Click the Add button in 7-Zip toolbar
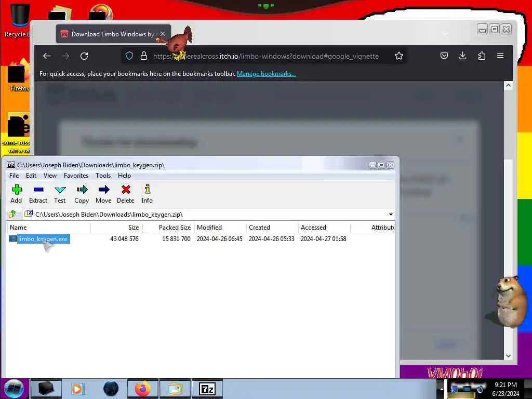 [16, 194]
